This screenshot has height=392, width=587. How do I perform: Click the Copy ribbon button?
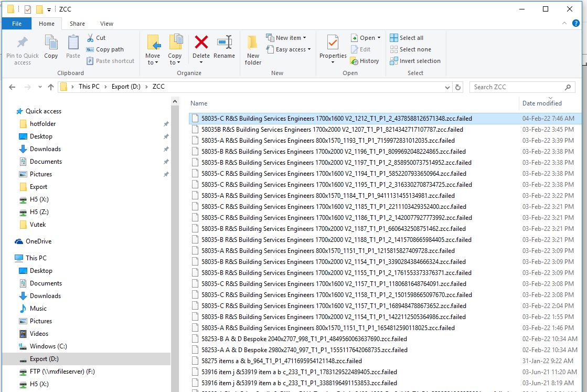pos(51,47)
